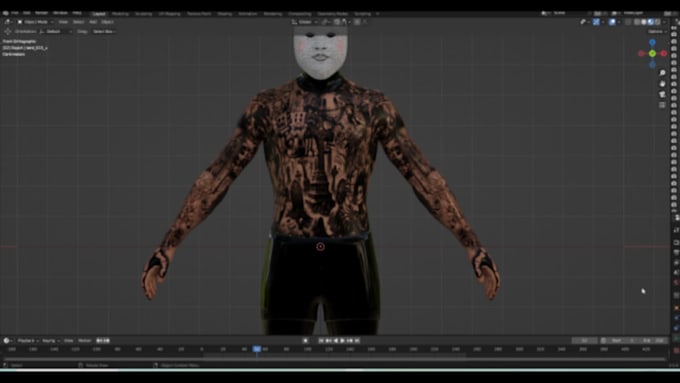This screenshot has height=383, width=680.
Task: Select rendered viewport shading
Action: (x=657, y=22)
